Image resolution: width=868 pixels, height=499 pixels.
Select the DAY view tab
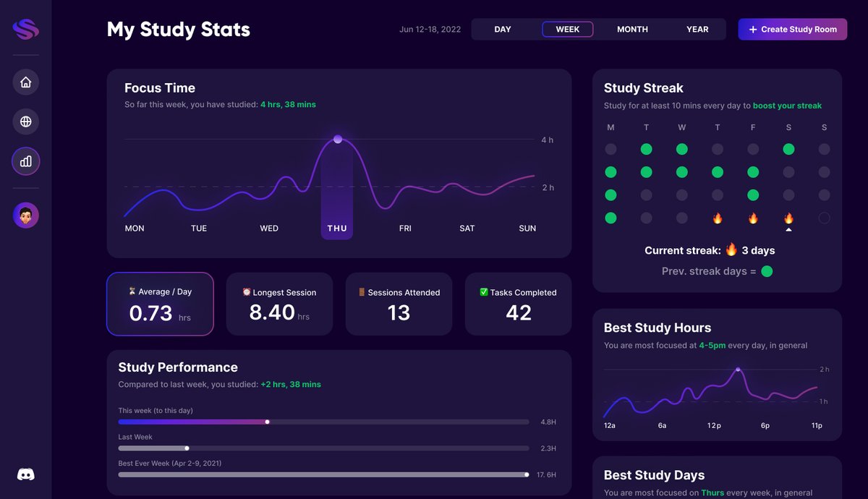click(503, 29)
